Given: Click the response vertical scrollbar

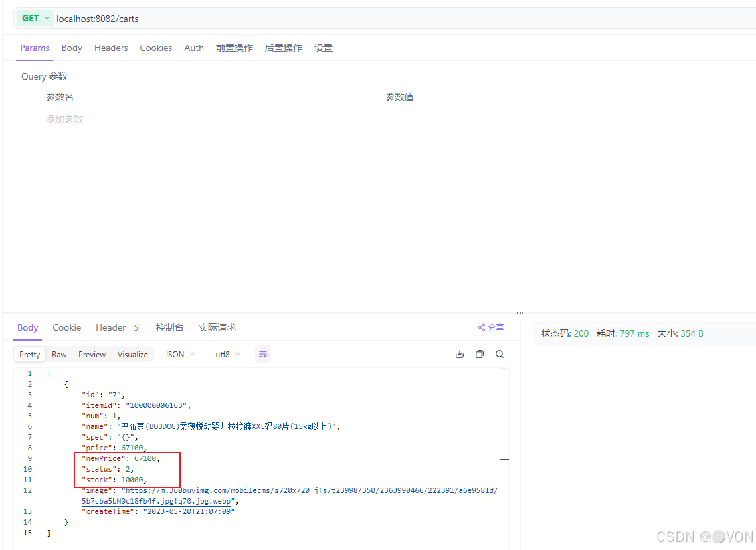Looking at the screenshot, I should pyautogui.click(x=504, y=458).
